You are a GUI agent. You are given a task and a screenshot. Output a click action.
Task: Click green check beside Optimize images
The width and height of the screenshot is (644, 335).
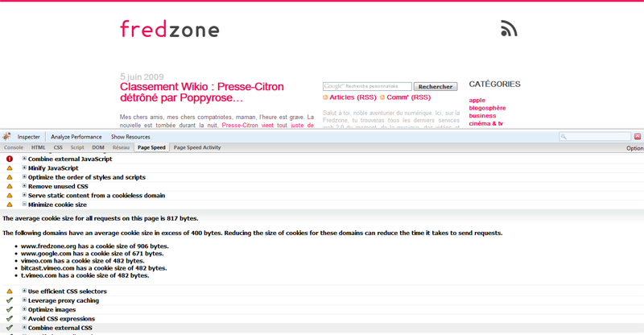point(10,309)
